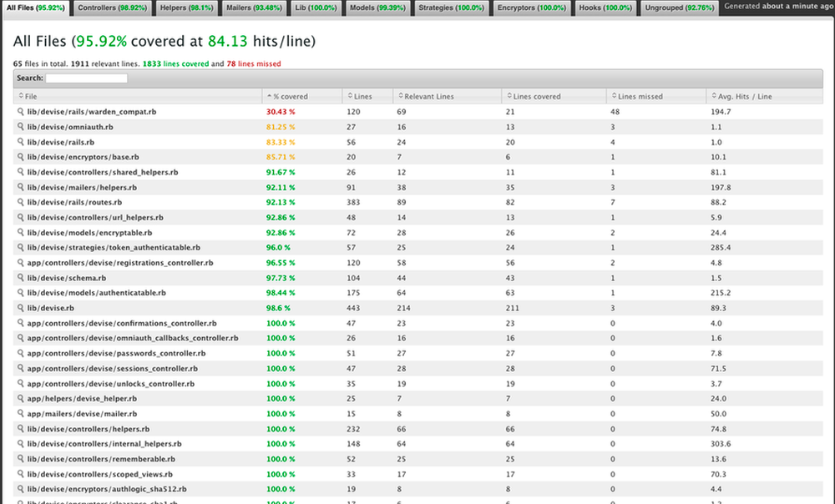Sort table by Avg. Hits / Line column

pyautogui.click(x=764, y=96)
